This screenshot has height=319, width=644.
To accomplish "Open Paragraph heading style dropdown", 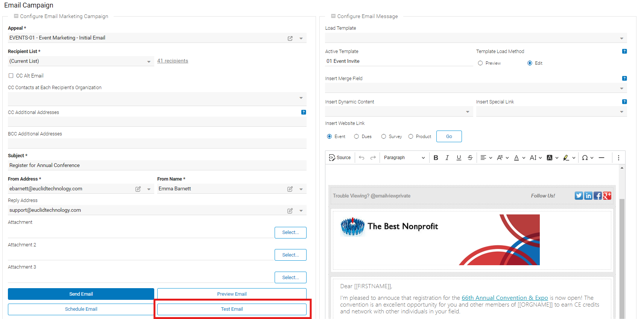I will pos(404,158).
